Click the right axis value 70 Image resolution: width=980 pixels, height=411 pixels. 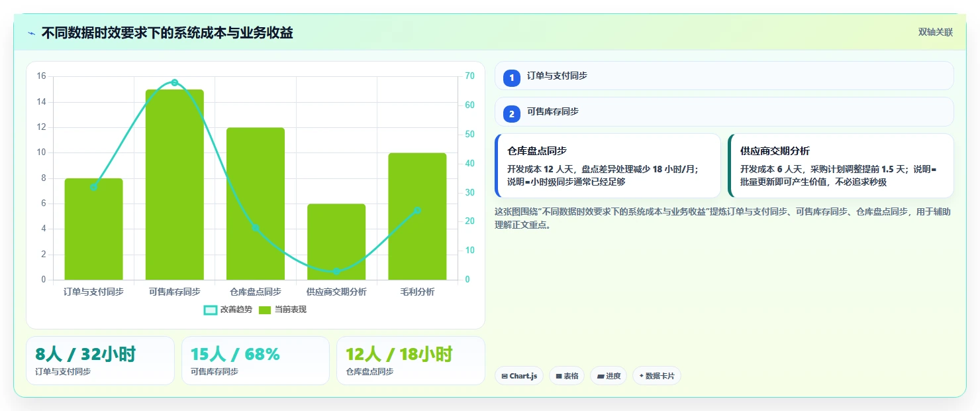coord(469,76)
